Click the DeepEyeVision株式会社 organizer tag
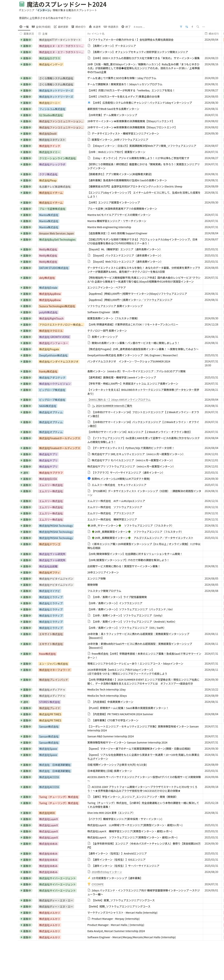224x980 pixels. coord(53,355)
